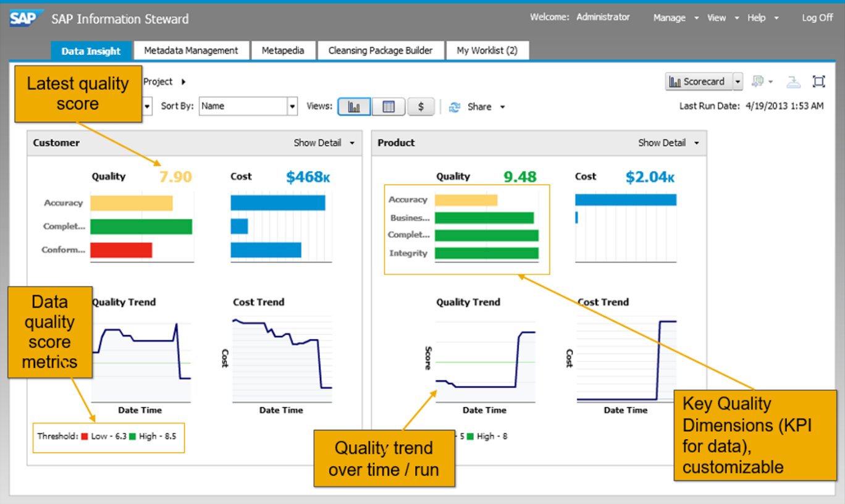Open the Metapedia tab
845x504 pixels.
tap(283, 51)
